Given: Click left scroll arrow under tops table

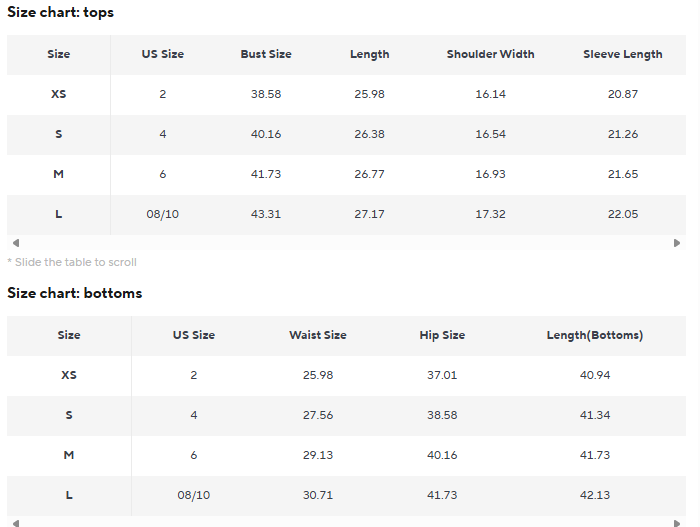Looking at the screenshot, I should (x=15, y=243).
